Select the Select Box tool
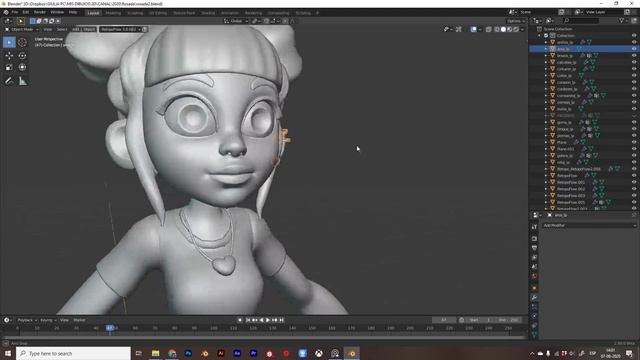This screenshot has height=360, width=640. point(9,42)
